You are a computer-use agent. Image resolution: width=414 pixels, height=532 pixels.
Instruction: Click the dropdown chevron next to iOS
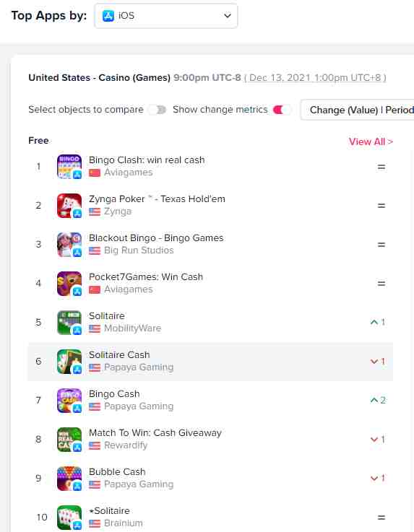point(228,16)
